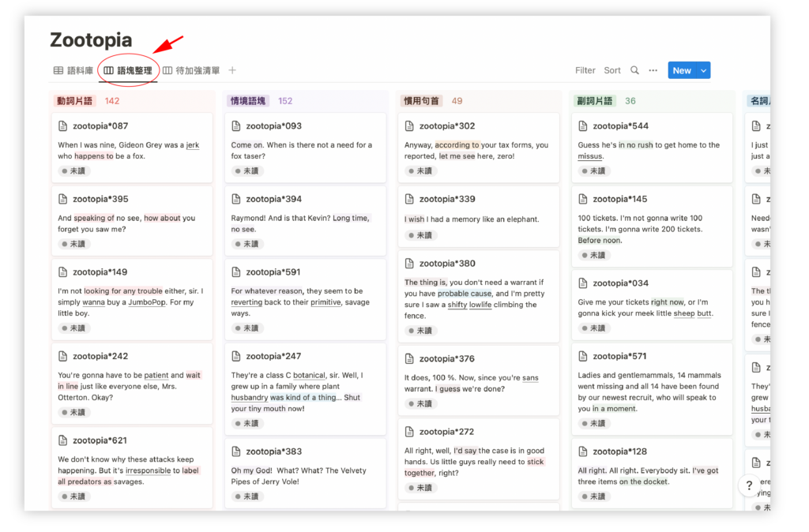Click 未讀 status tag on zootopia*395 card
The image size is (809, 532).
73,244
